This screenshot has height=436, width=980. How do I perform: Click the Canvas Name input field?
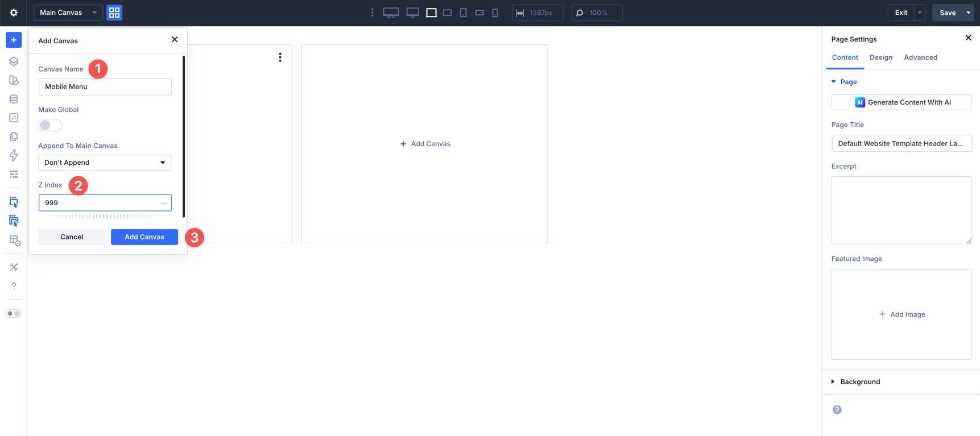[x=105, y=87]
